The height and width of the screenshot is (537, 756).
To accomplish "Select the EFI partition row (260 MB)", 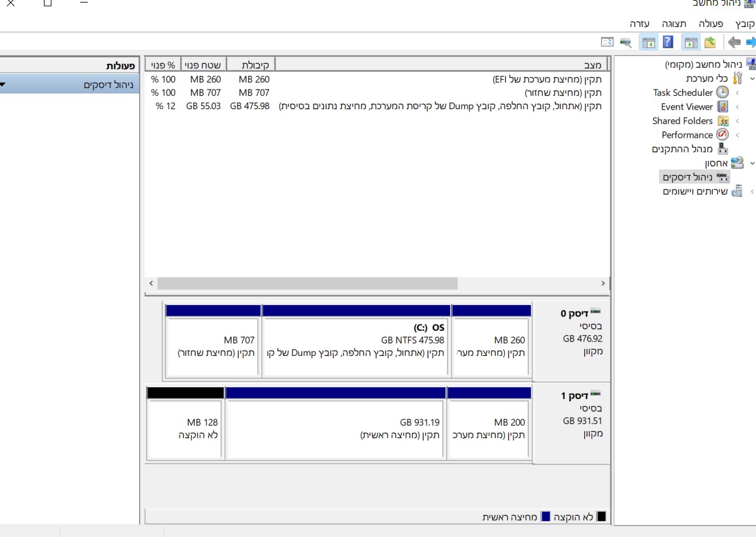I will tap(377, 80).
